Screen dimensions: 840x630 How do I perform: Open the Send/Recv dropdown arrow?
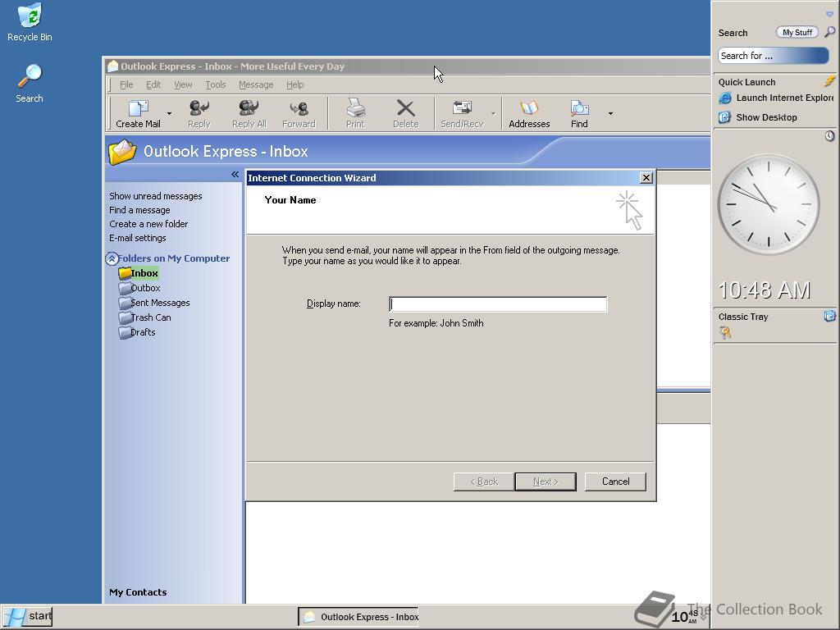point(493,113)
